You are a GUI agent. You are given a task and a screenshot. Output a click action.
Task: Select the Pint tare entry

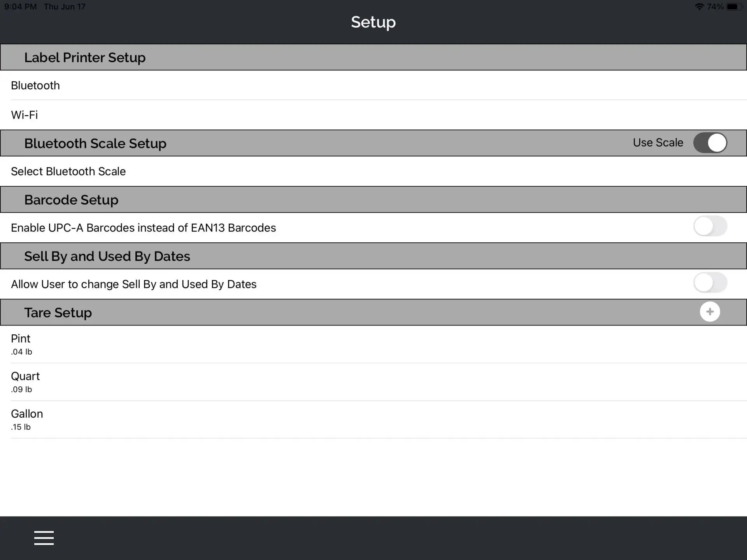373,344
